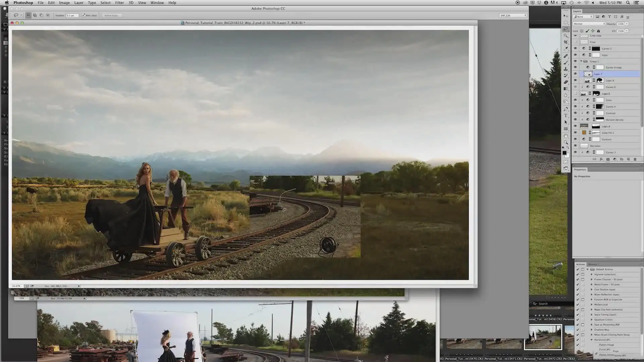Screen dimensions: 644x362
Task: Open the Normal blend mode dropdown
Action: click(x=589, y=24)
